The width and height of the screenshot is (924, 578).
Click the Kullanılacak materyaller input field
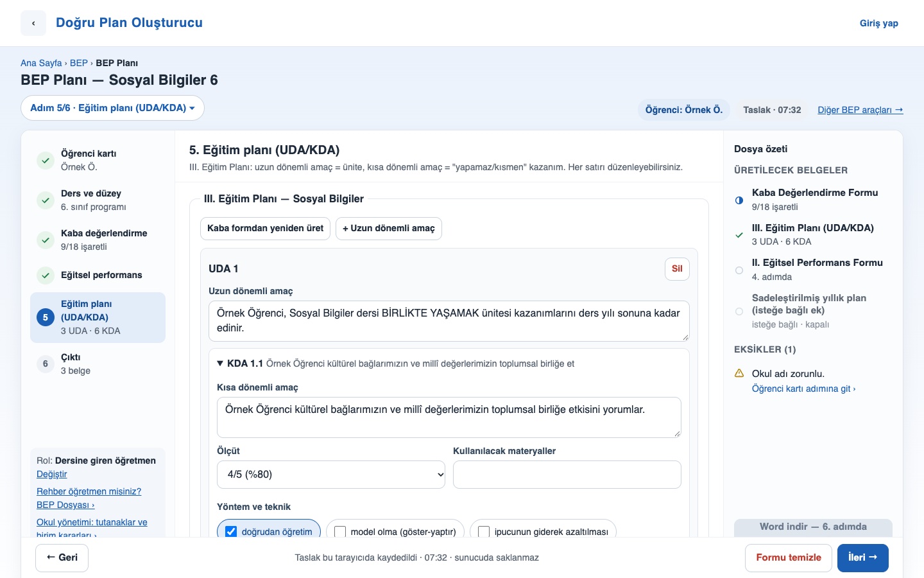pos(567,475)
